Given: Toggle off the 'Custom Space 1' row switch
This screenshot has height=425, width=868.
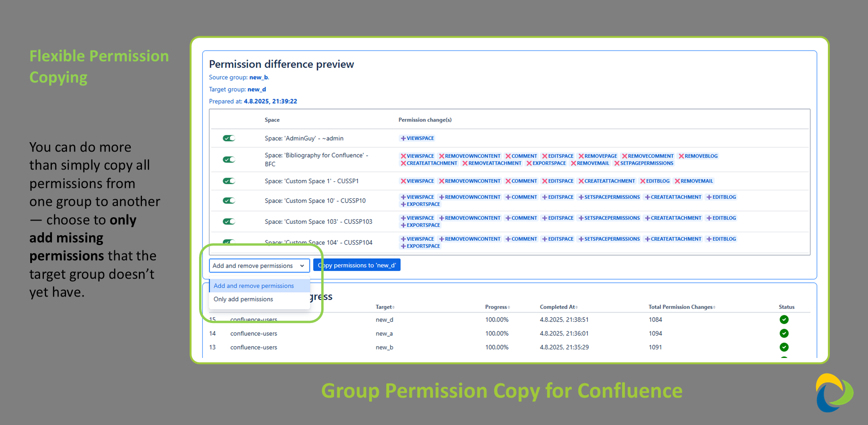Looking at the screenshot, I should 229,181.
